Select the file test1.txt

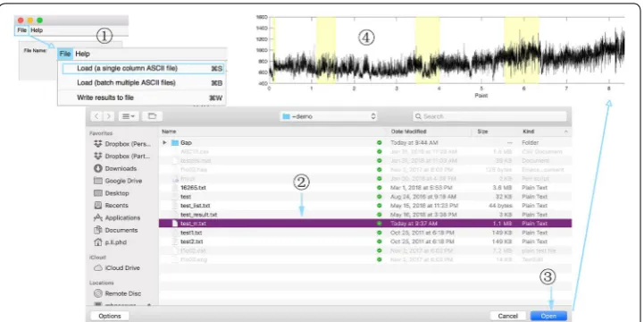tap(191, 233)
